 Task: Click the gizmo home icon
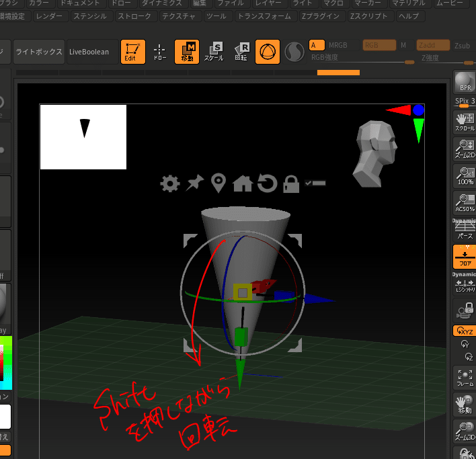tap(243, 183)
